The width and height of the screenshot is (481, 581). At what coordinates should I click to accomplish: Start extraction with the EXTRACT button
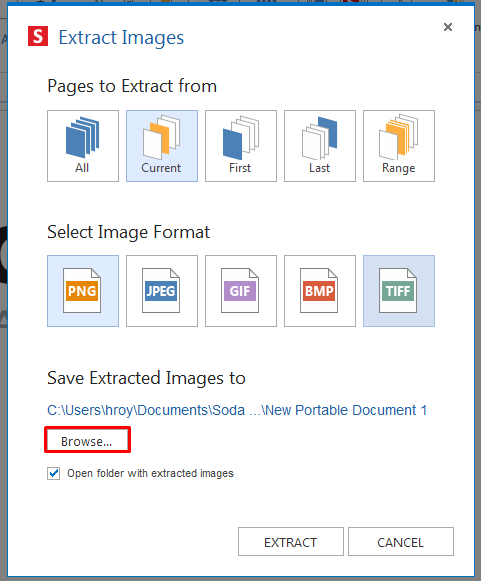(291, 542)
